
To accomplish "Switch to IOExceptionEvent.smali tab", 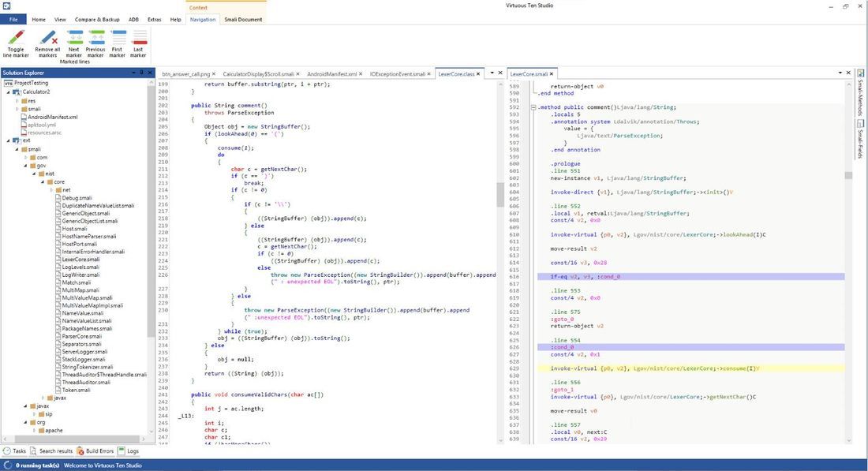I will click(x=398, y=73).
